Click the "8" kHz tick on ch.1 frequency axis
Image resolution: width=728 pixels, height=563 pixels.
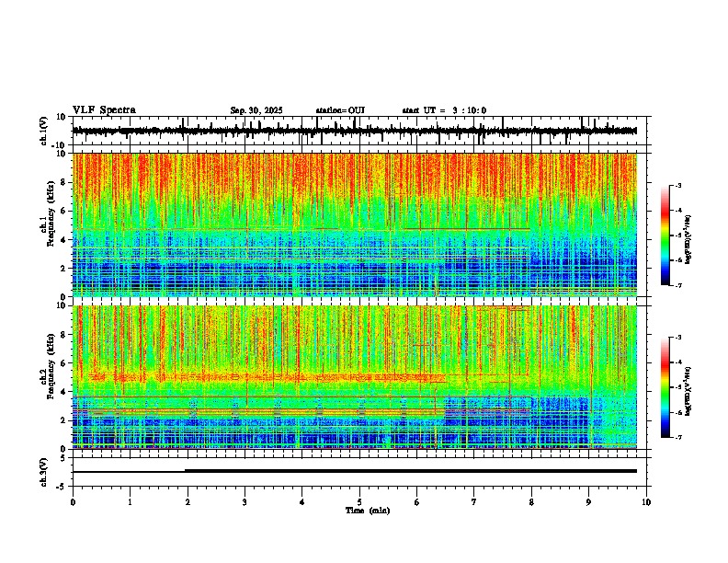(x=63, y=182)
